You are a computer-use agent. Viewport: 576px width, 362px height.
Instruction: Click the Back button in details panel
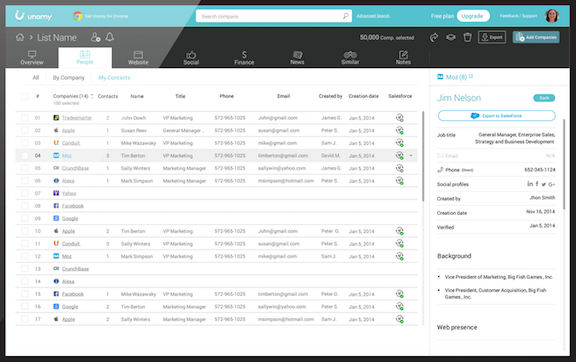[544, 98]
